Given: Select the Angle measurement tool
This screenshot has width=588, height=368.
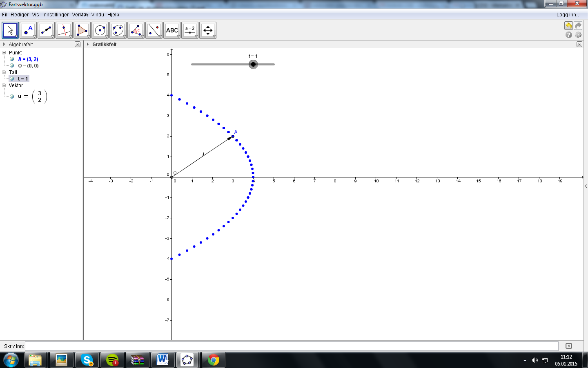Looking at the screenshot, I should pyautogui.click(x=136, y=30).
